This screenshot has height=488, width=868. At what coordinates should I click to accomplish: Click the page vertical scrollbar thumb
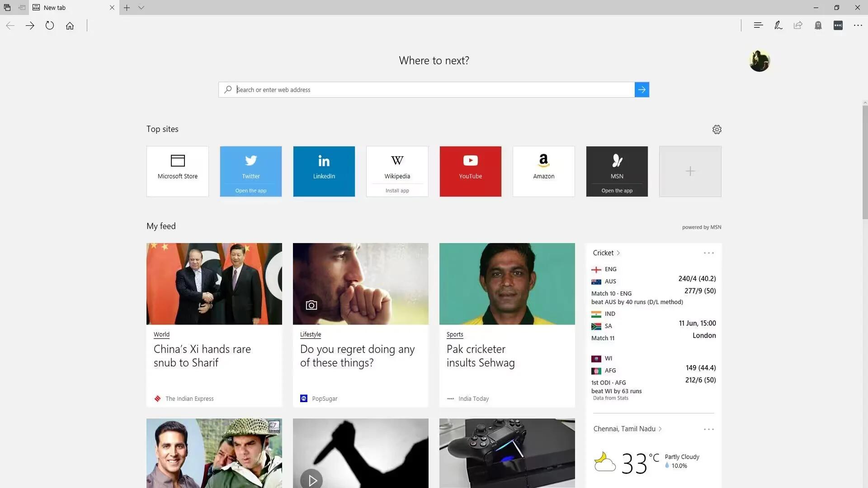point(865,163)
